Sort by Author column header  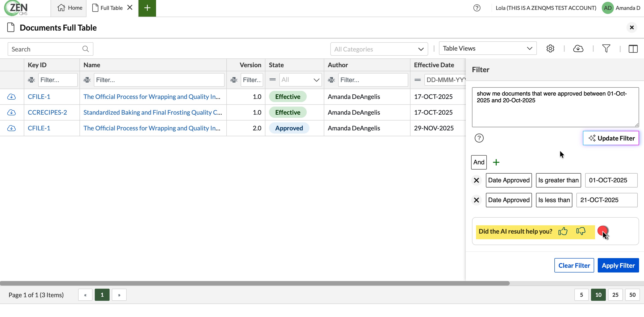pos(367,65)
